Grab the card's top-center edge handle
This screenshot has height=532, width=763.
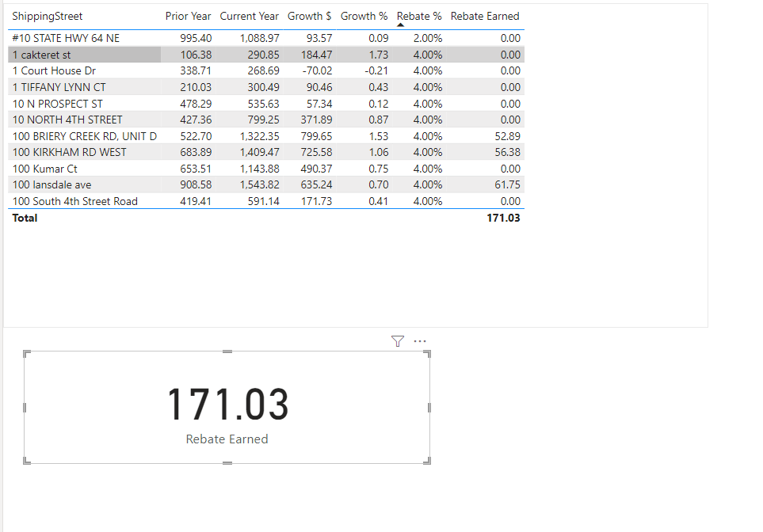pyautogui.click(x=227, y=351)
